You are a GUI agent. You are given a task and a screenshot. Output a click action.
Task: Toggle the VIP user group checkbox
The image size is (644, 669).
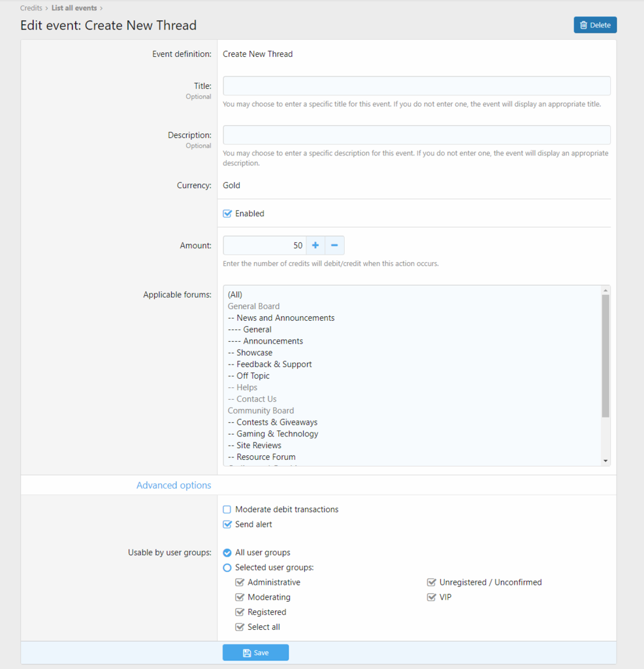coord(431,597)
